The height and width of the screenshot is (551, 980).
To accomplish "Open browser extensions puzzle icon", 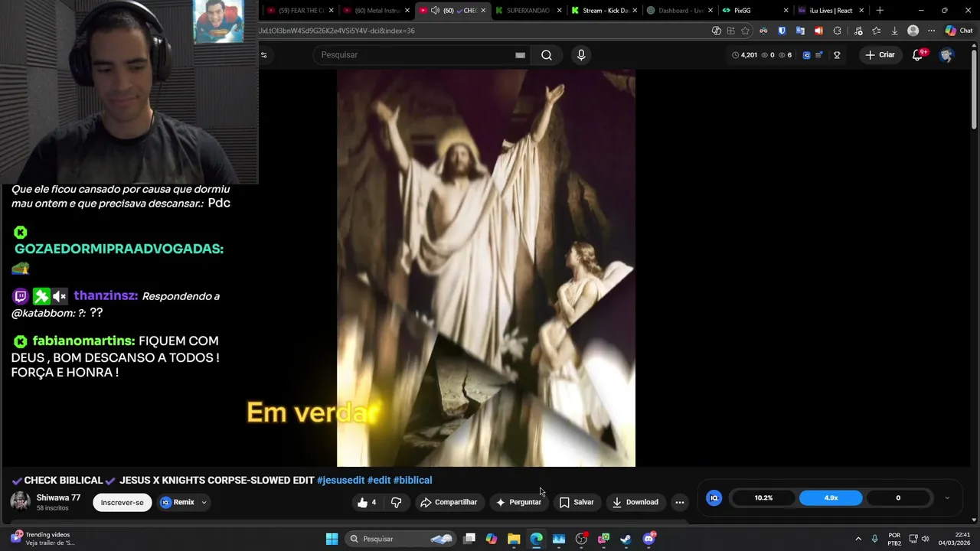I will coord(837,31).
